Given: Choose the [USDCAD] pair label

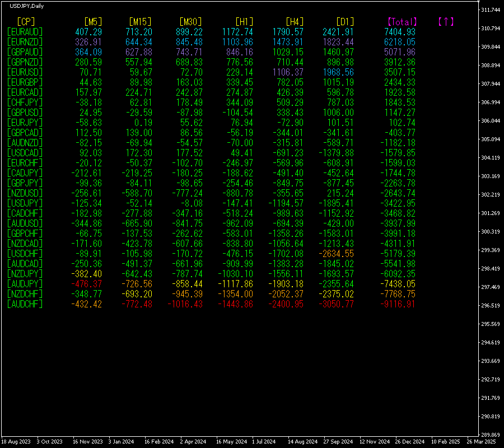Looking at the screenshot, I should coord(25,153).
